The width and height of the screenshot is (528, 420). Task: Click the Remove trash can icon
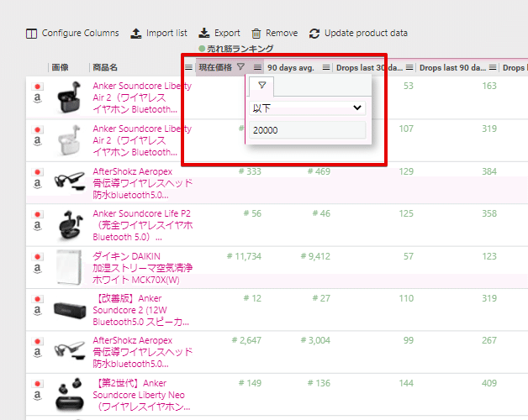[256, 34]
